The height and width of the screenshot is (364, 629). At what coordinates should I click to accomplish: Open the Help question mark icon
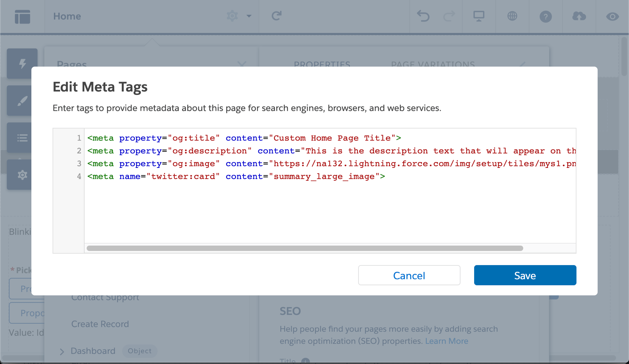(x=545, y=16)
